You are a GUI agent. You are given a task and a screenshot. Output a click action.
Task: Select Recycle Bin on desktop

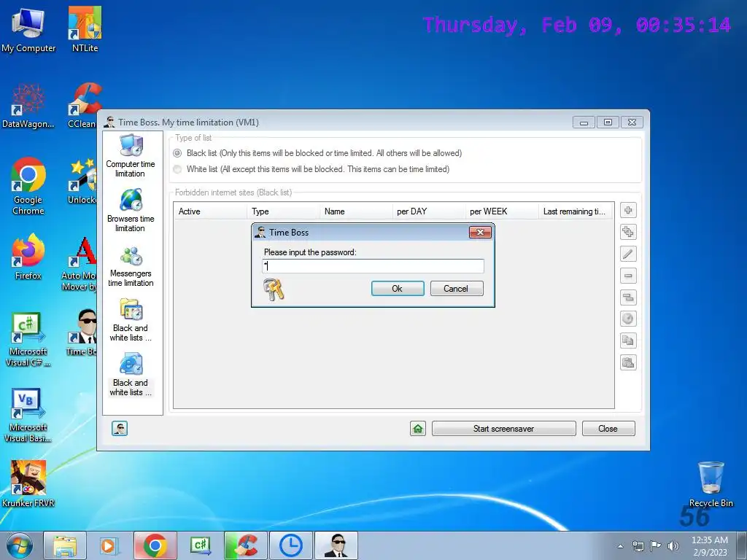pyautogui.click(x=711, y=484)
